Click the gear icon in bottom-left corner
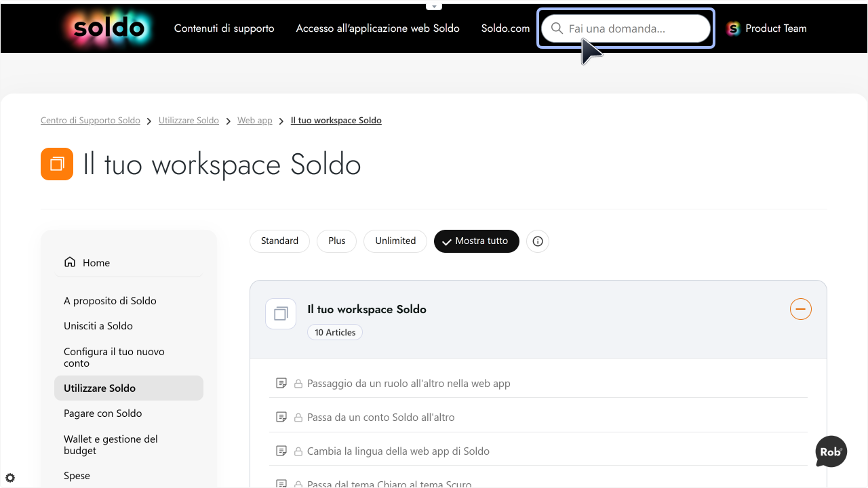Image resolution: width=868 pixels, height=488 pixels. [x=10, y=478]
